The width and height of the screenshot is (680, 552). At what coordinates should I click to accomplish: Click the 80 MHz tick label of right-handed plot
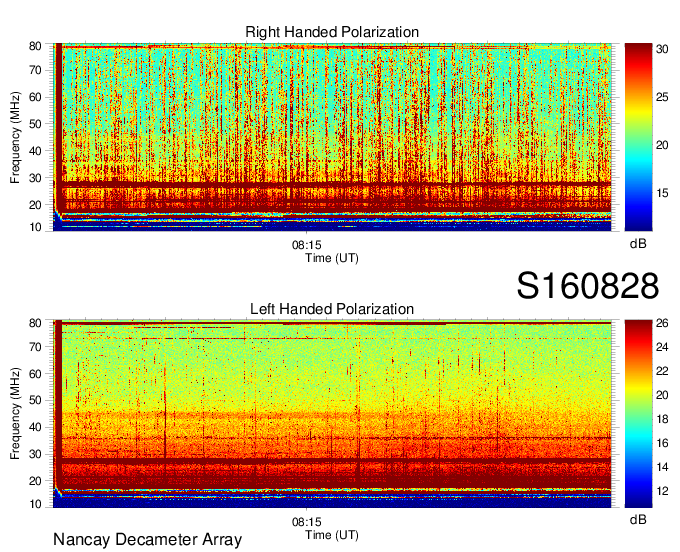point(35,46)
